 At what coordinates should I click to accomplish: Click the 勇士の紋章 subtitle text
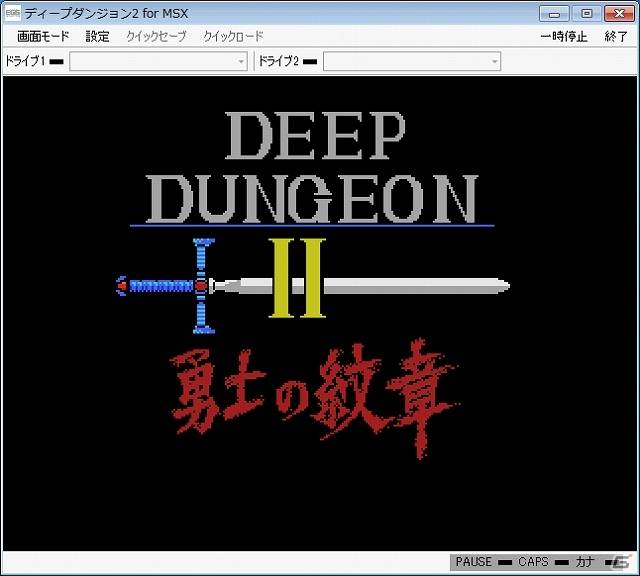pyautogui.click(x=314, y=397)
